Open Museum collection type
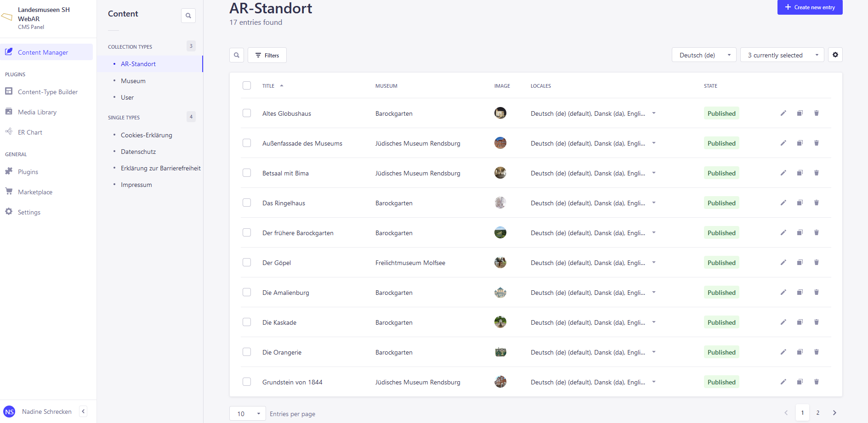 click(133, 81)
